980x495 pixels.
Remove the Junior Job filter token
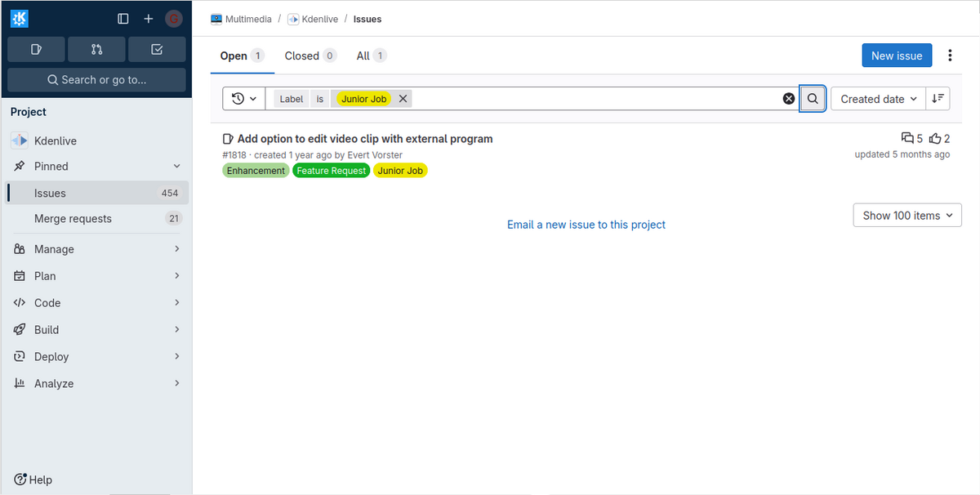tap(403, 99)
